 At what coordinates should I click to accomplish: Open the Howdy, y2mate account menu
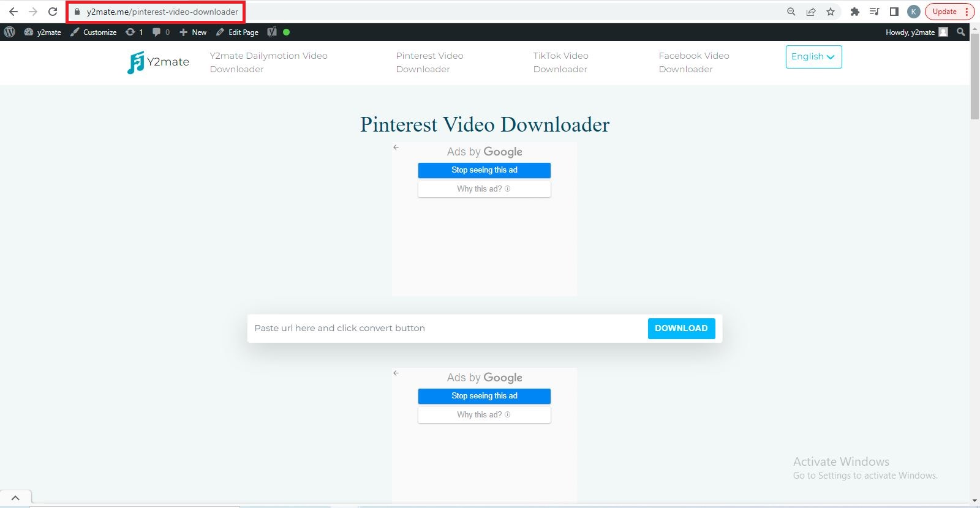pos(916,32)
